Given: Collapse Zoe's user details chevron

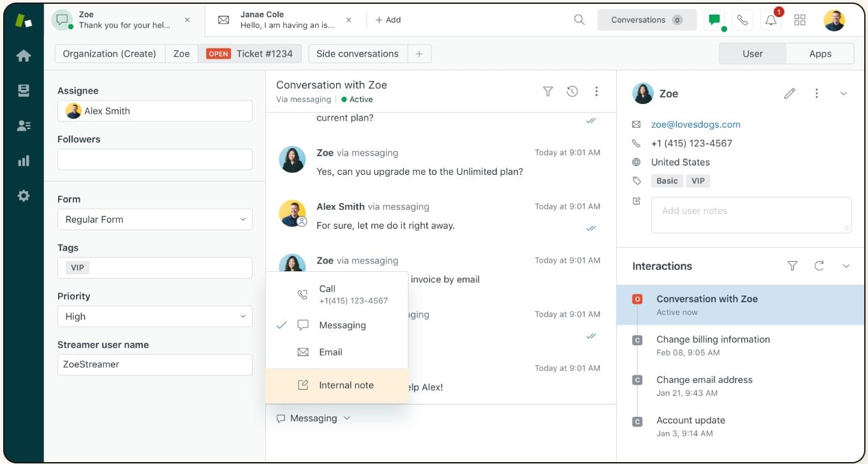Looking at the screenshot, I should point(843,93).
